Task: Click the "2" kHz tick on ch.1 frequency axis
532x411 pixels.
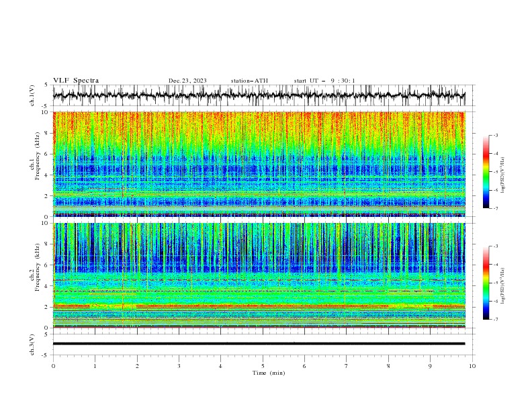Action: point(46,196)
